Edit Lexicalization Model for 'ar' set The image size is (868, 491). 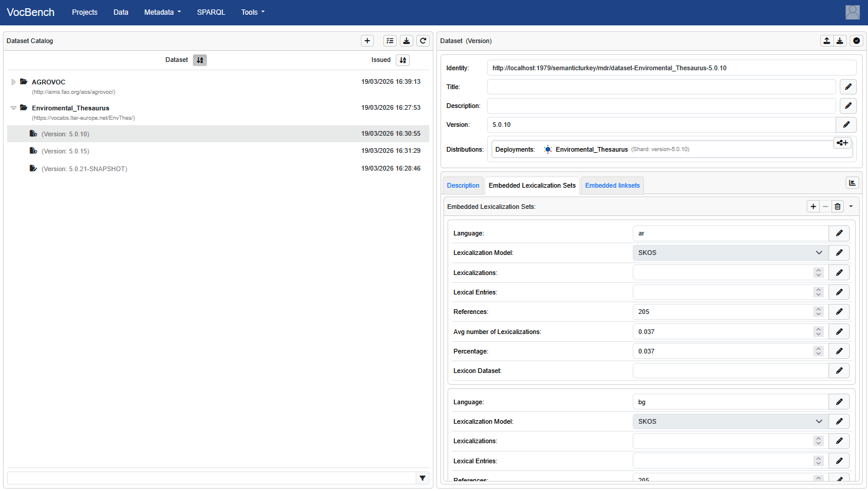[839, 253]
